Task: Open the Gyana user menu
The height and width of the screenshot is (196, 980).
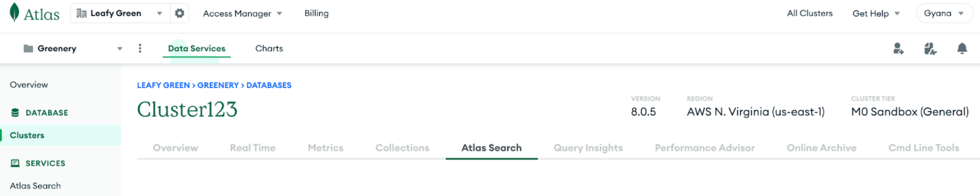Action: pyautogui.click(x=944, y=14)
